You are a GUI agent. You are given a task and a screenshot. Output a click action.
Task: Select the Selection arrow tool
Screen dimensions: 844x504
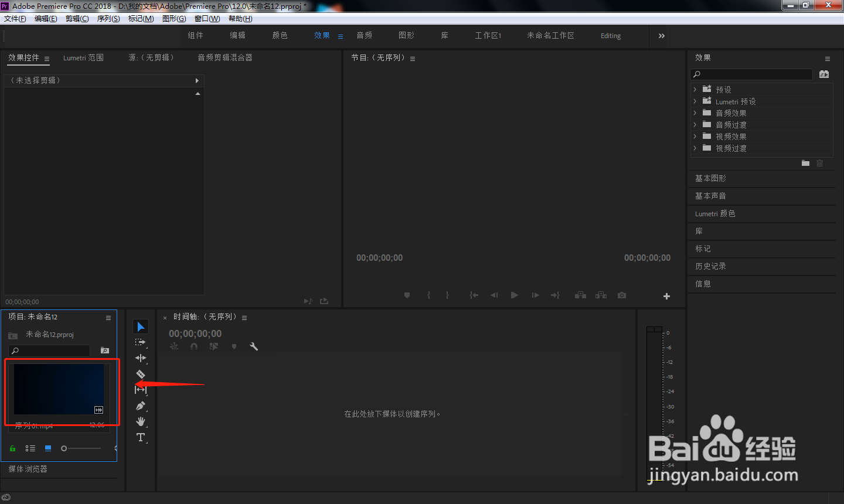[141, 326]
